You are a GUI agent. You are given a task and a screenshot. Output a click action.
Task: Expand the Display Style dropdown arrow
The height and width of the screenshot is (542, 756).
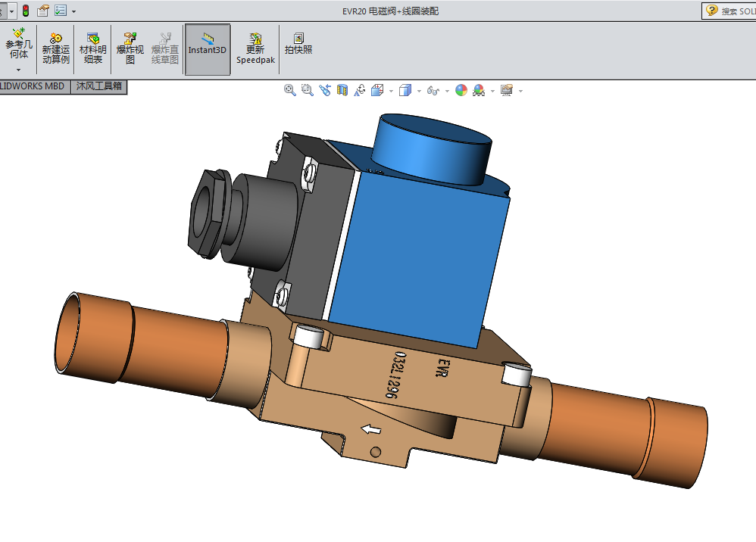click(419, 91)
